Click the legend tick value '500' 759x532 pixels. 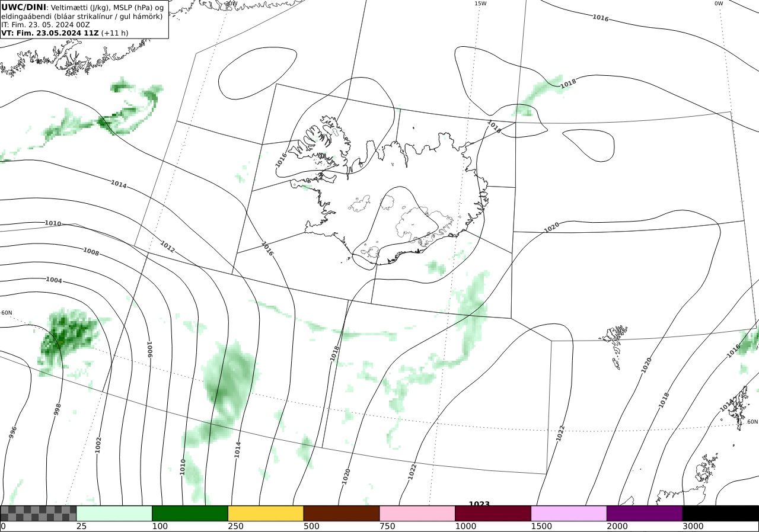tap(311, 526)
